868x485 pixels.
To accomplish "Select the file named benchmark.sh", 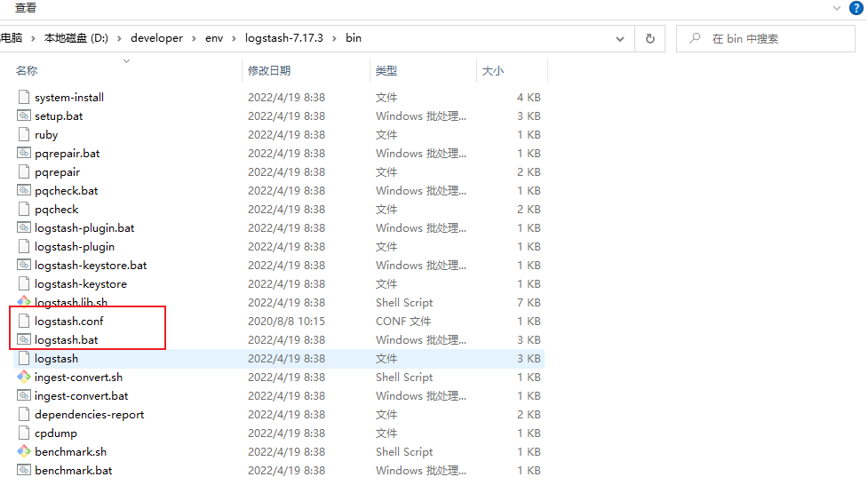I will tap(70, 452).
